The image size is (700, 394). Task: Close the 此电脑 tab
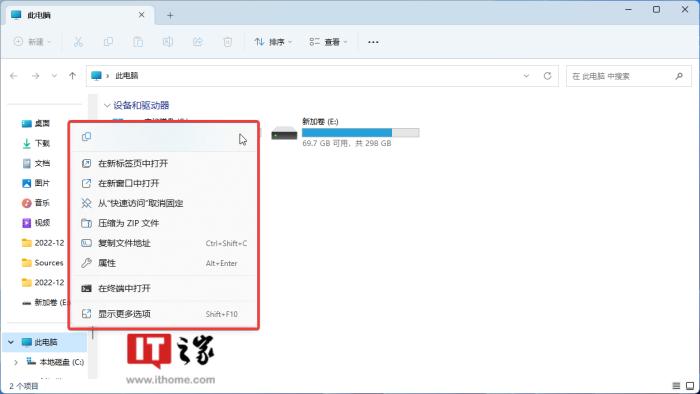(142, 15)
